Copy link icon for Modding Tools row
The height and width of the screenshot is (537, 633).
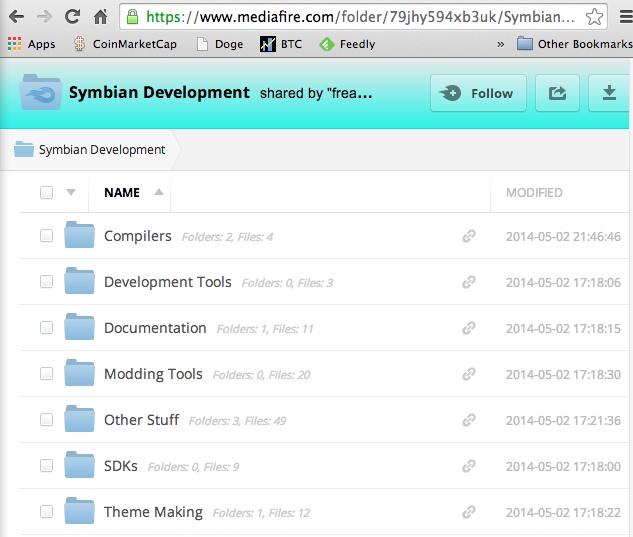(469, 374)
